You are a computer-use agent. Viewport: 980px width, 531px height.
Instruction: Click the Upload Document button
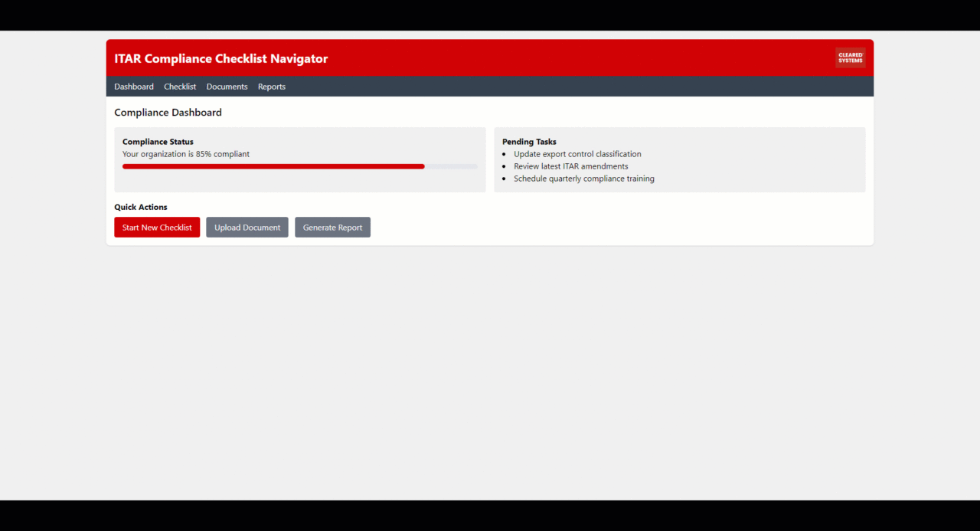[x=247, y=228]
